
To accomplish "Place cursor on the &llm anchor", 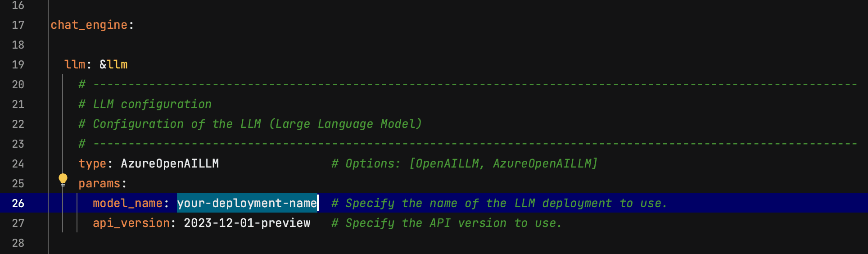I will coord(113,65).
